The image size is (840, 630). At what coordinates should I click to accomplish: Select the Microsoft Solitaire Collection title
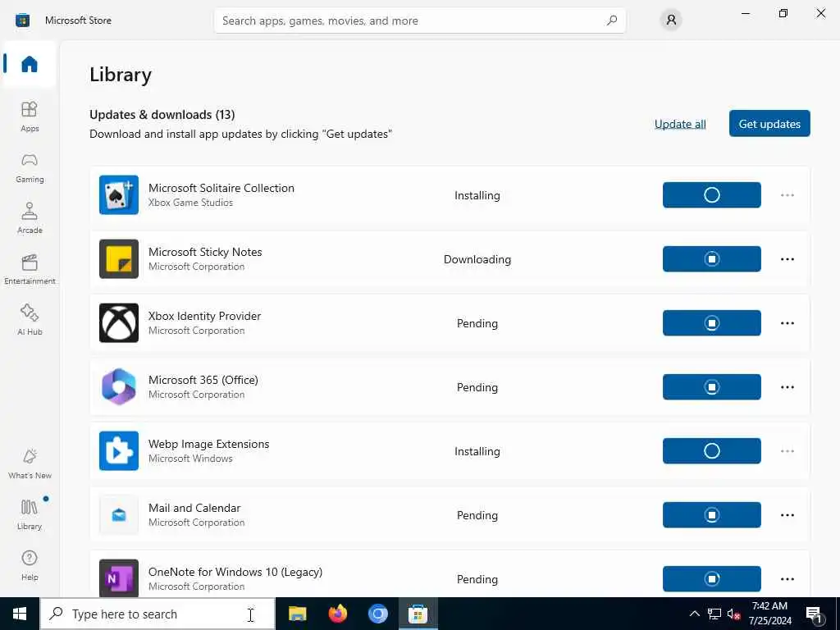click(221, 188)
